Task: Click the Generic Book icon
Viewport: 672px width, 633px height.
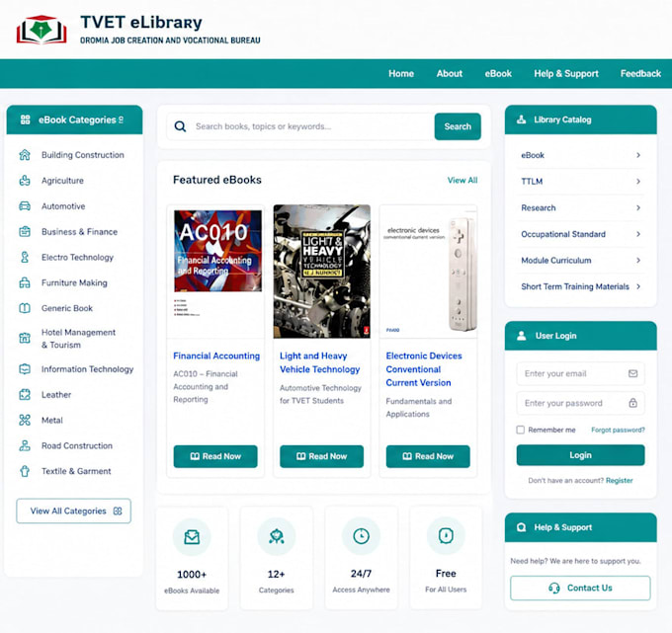Action: [x=25, y=308]
